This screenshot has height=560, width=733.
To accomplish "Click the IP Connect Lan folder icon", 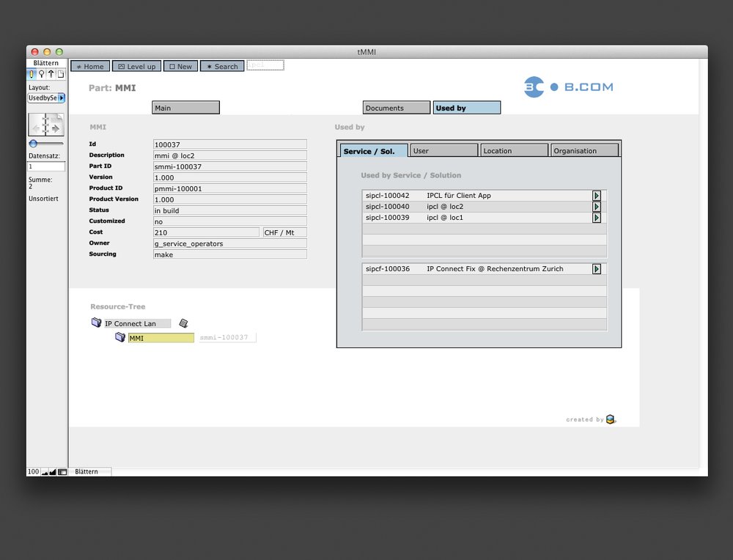I will point(96,323).
